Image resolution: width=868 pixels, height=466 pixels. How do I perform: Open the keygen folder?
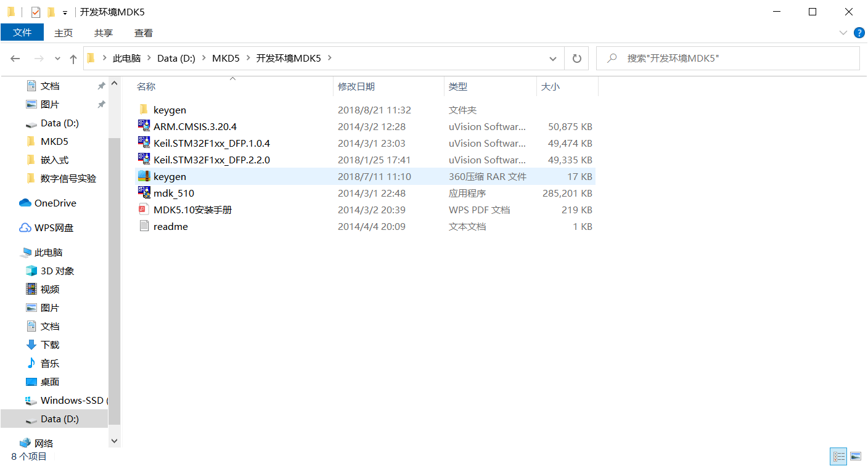tap(170, 110)
